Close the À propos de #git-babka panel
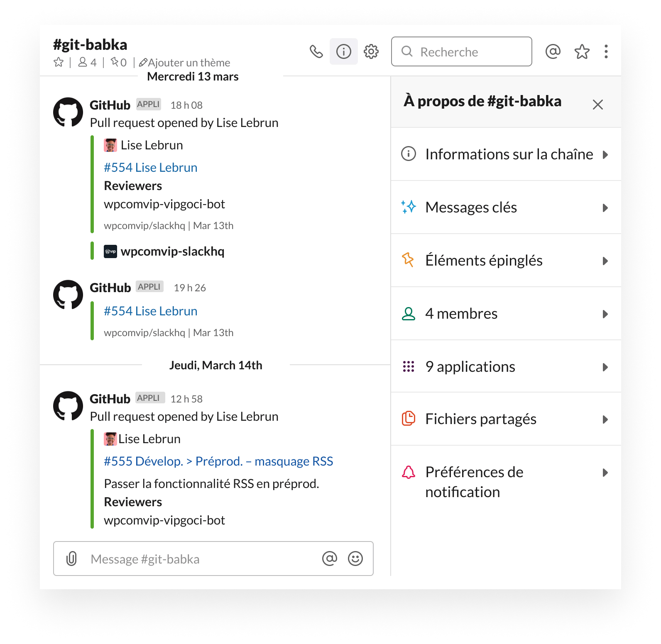The width and height of the screenshot is (661, 644). click(598, 105)
